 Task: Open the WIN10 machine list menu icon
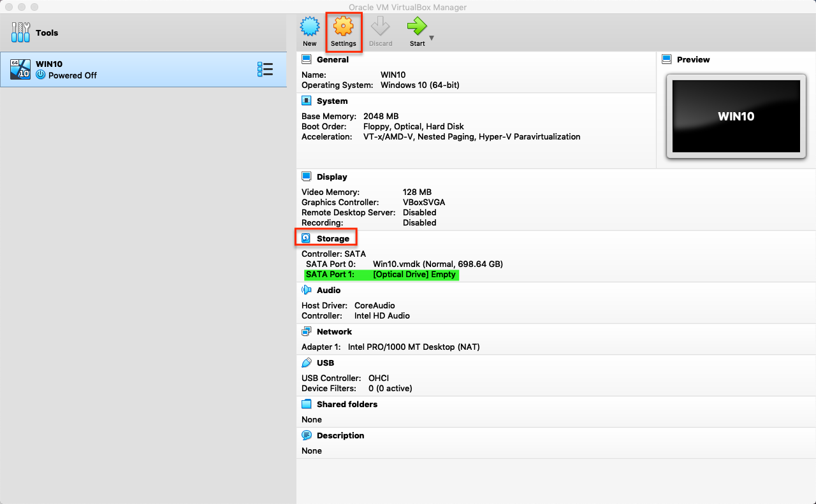(x=265, y=69)
